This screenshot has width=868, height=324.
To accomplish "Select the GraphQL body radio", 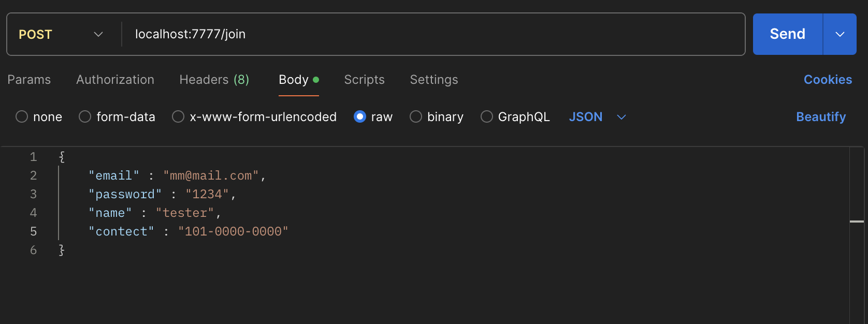I will [487, 117].
